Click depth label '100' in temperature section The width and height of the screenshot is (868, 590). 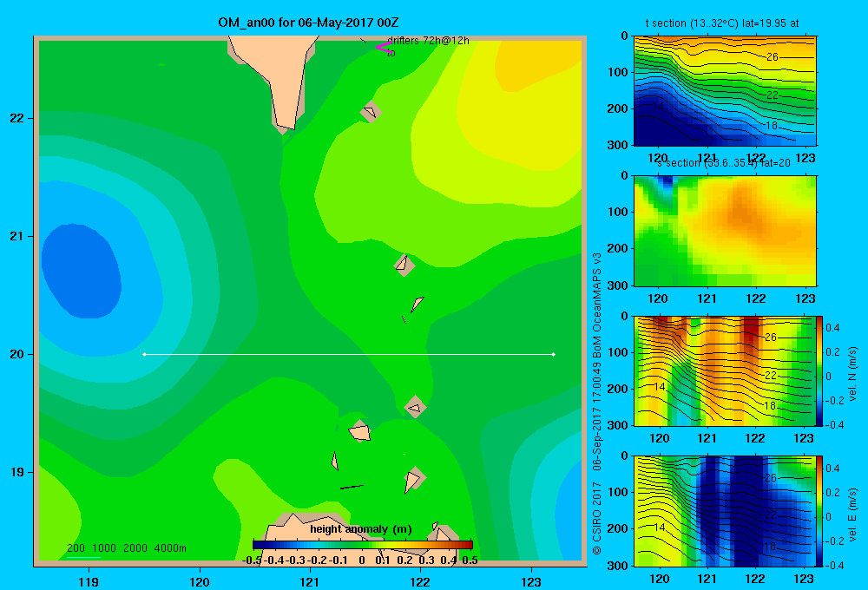[x=618, y=72]
